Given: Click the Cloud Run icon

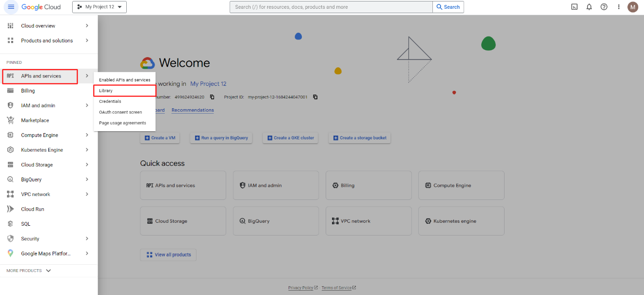Looking at the screenshot, I should point(10,209).
